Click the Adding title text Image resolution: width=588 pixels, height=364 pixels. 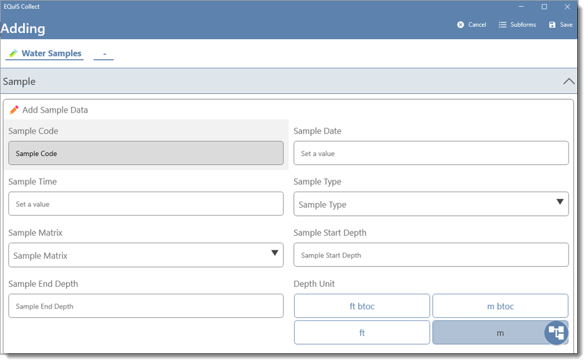[23, 29]
